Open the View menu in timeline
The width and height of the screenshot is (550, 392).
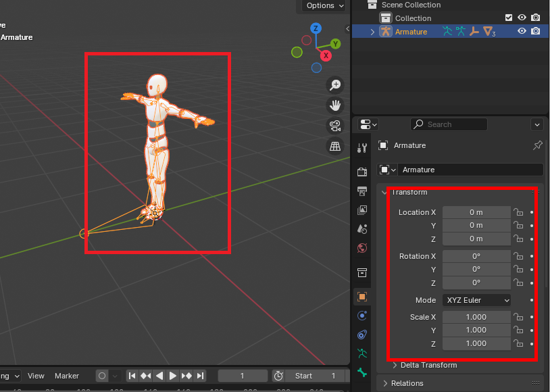[36, 376]
